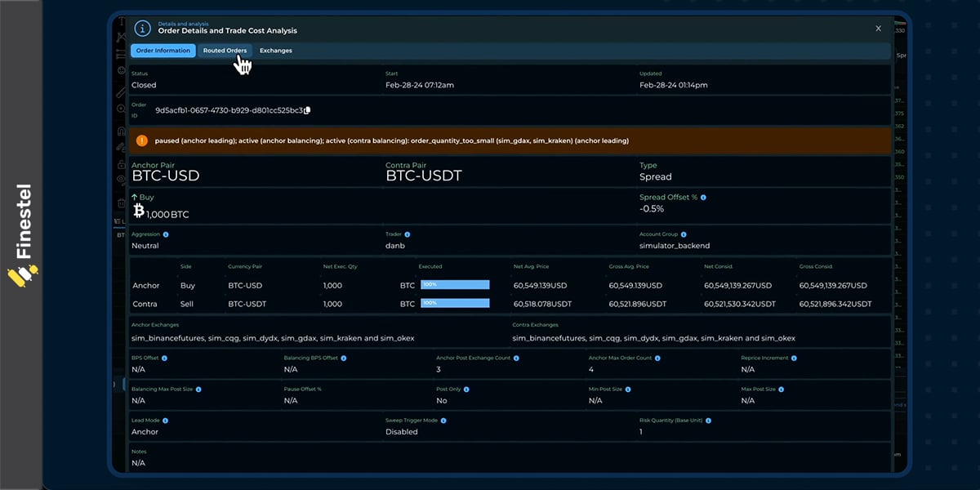Close the Order Details dialog
Screen dimensions: 980x490
pos(878,29)
